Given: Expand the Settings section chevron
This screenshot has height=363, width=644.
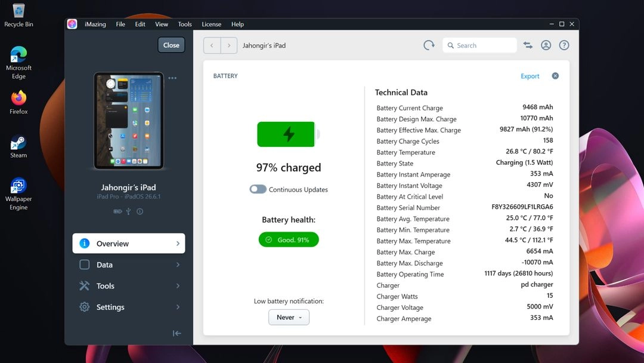Looking at the screenshot, I should point(178,307).
